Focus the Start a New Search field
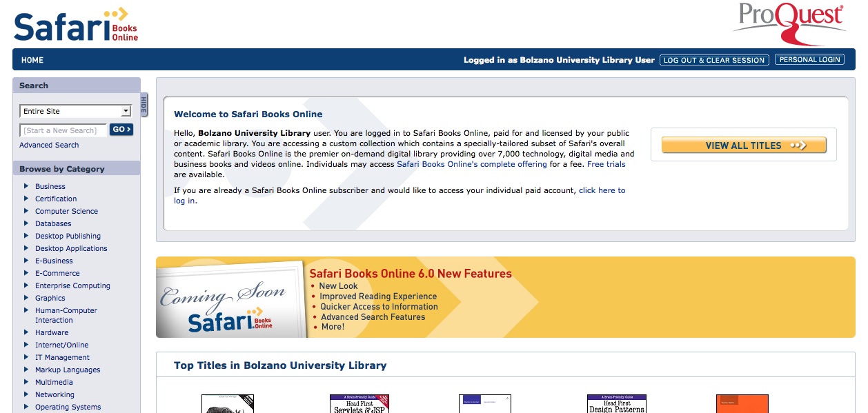Viewport: 868px width, 413px height. pyautogui.click(x=63, y=130)
